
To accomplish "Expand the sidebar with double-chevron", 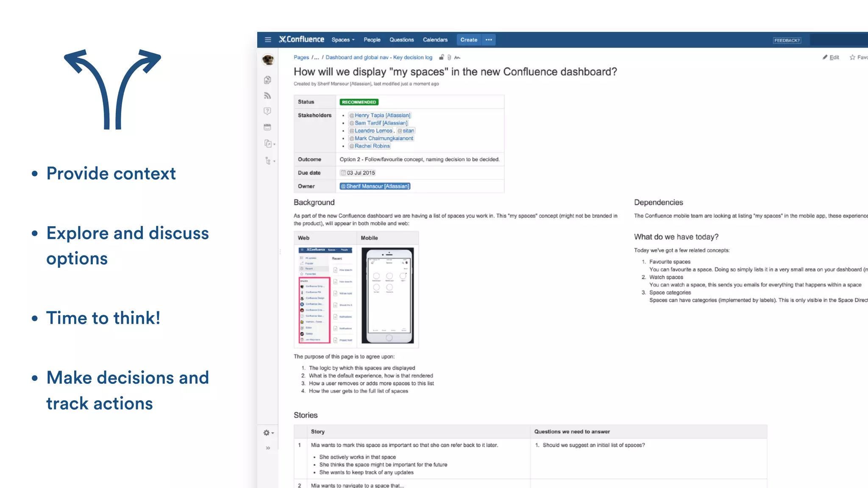I will tap(268, 448).
